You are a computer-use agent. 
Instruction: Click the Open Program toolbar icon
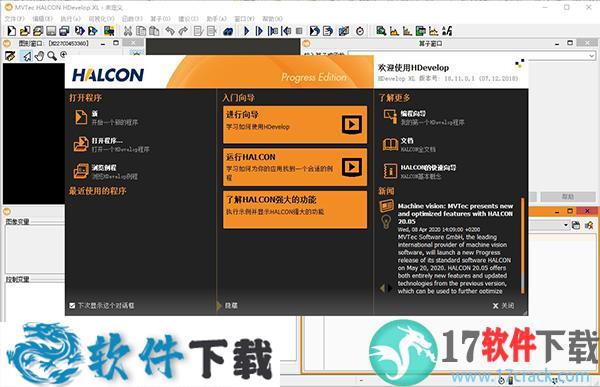pyautogui.click(x=25, y=31)
